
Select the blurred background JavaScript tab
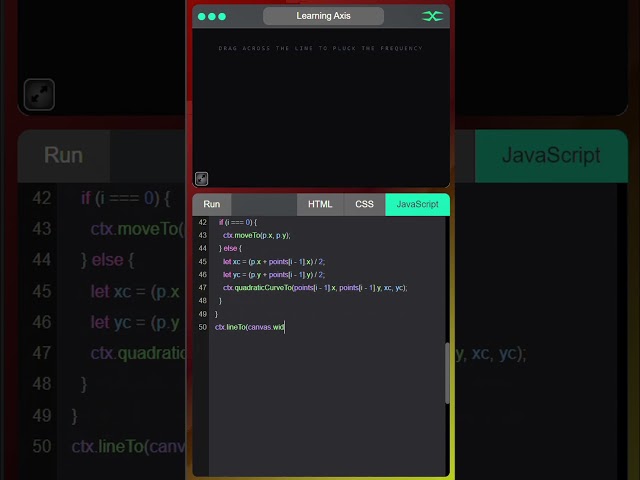click(x=551, y=156)
